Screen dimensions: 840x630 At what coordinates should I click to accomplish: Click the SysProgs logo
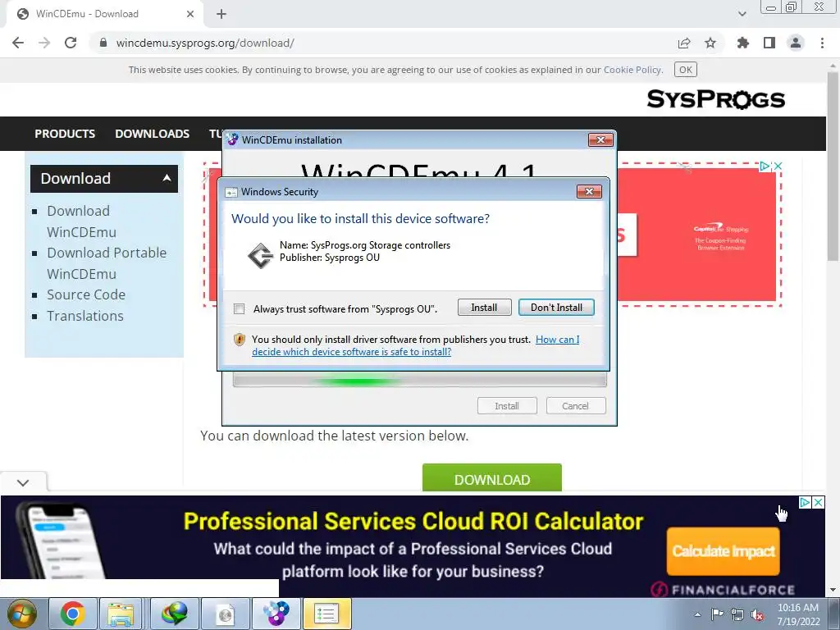[715, 99]
